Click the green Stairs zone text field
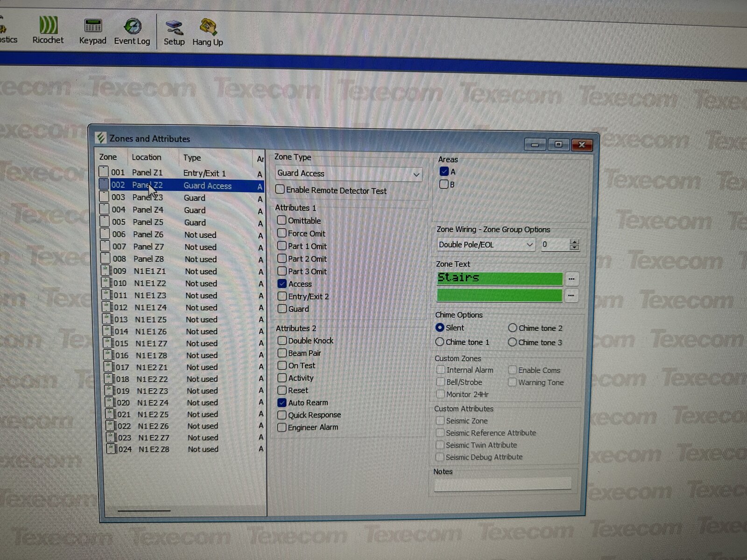747x560 pixels. [499, 279]
